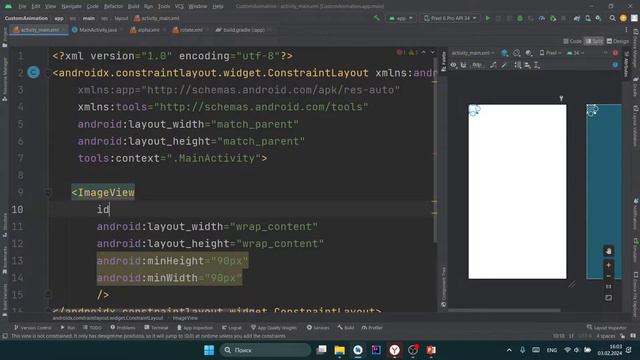This screenshot has height=360, width=640.
Task: Zoom in with the plus icon
Action: coord(608,265)
